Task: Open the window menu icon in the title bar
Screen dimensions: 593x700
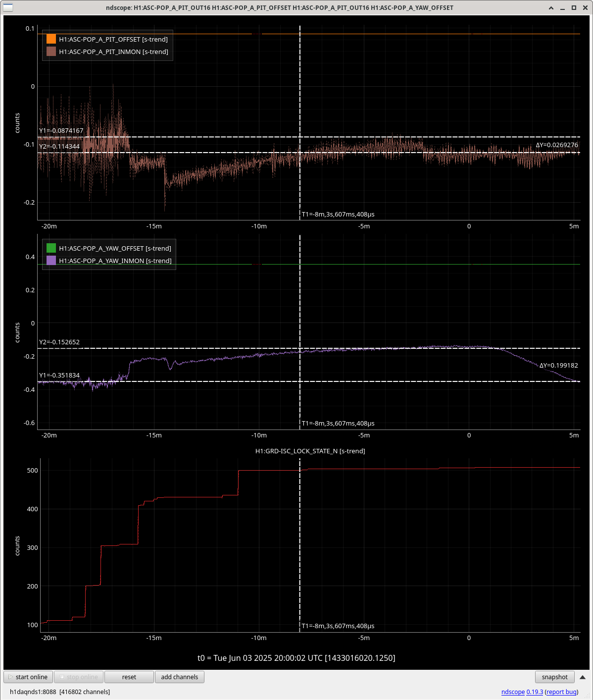Action: 8,7
